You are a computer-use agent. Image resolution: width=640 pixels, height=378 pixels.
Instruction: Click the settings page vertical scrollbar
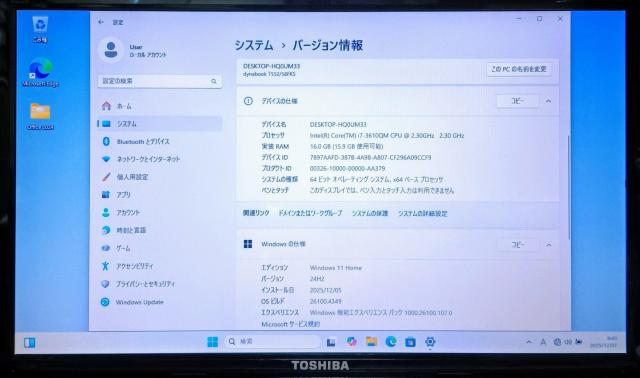[568, 188]
